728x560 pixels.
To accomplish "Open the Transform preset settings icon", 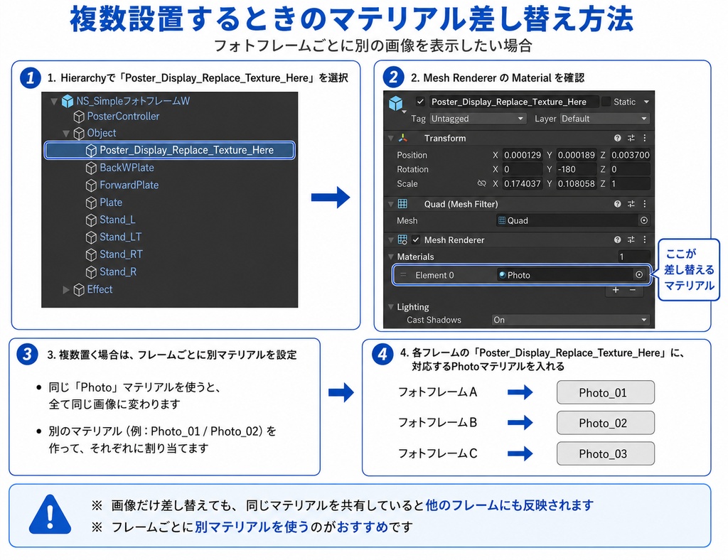I will [631, 139].
